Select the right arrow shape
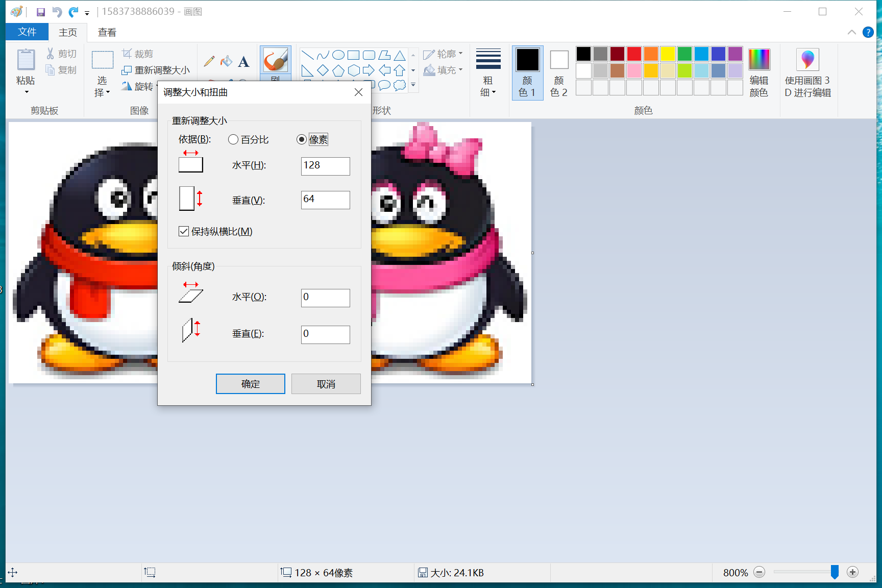The height and width of the screenshot is (588, 882). pyautogui.click(x=369, y=70)
